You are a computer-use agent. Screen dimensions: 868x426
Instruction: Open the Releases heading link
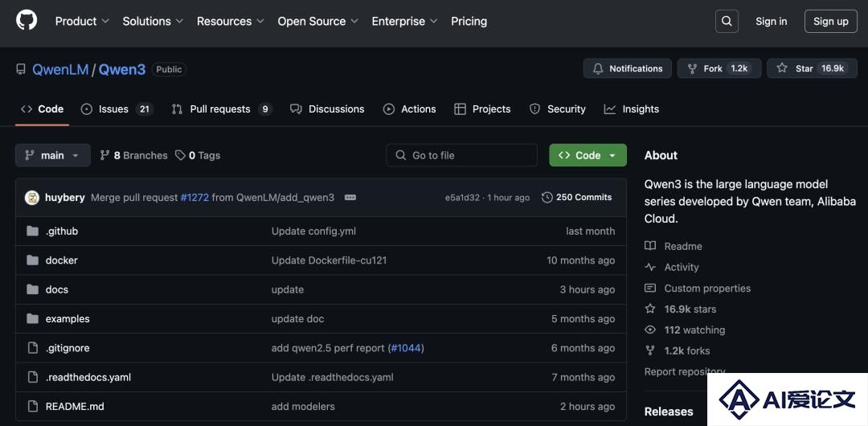tap(669, 412)
